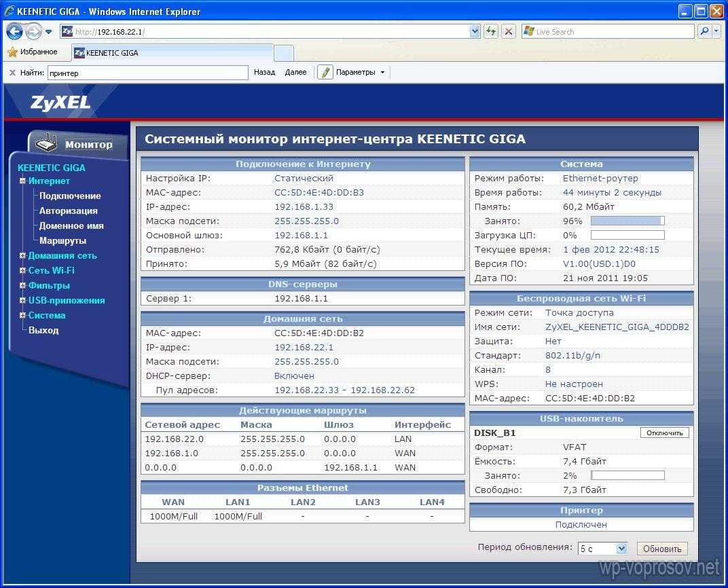Viewport: 728px width, 588px height.
Task: Click Выход to log out
Action: 43,331
